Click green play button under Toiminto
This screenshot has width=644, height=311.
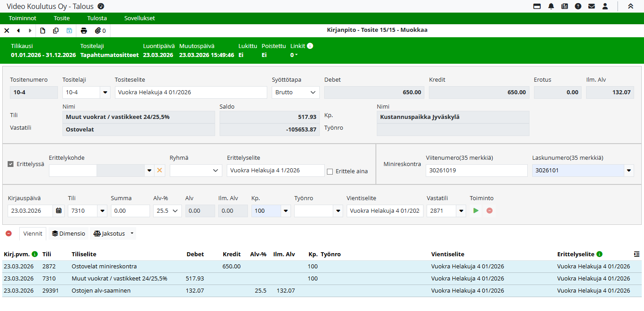tap(476, 211)
